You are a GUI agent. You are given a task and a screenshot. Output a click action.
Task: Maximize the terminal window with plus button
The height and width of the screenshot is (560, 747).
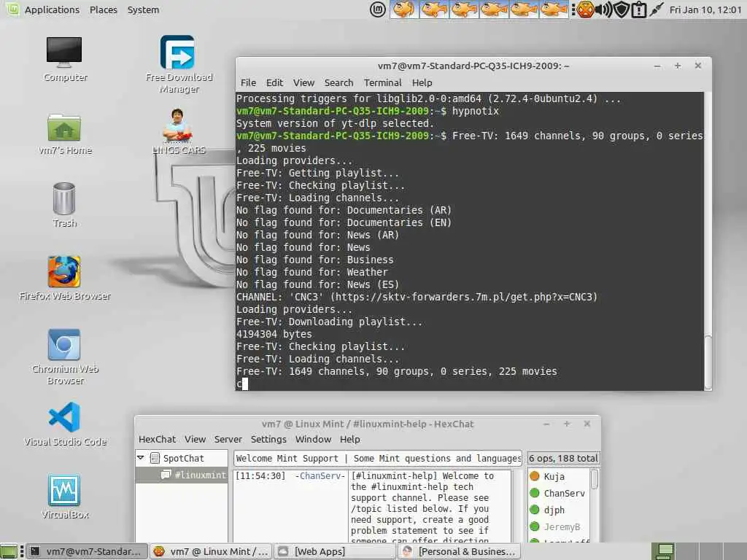coord(678,66)
